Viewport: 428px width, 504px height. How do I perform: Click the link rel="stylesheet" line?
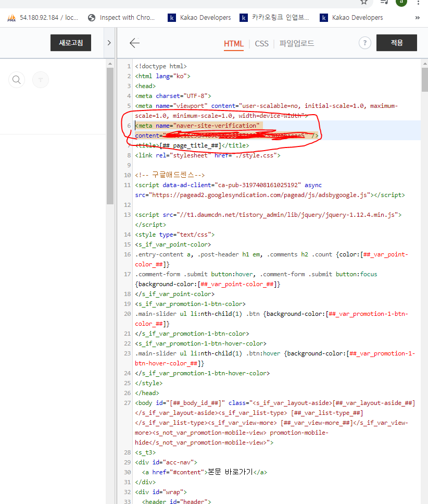coord(208,155)
